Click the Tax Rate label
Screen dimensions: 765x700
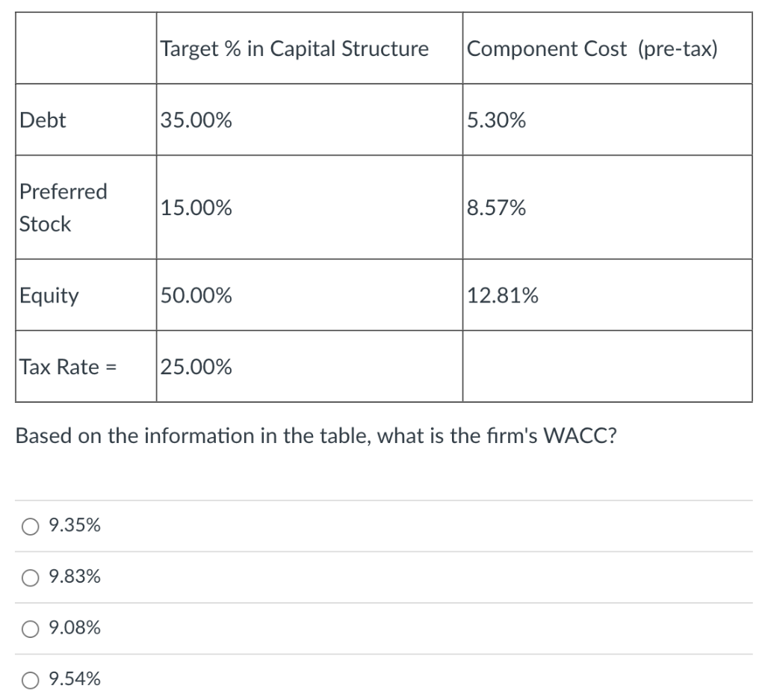coord(66,366)
